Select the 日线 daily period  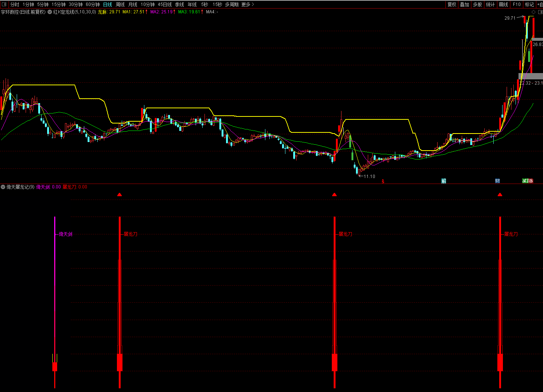[x=108, y=4]
